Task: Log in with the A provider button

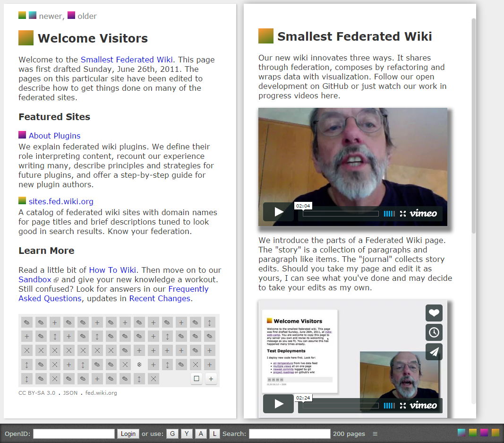Action: [x=201, y=434]
